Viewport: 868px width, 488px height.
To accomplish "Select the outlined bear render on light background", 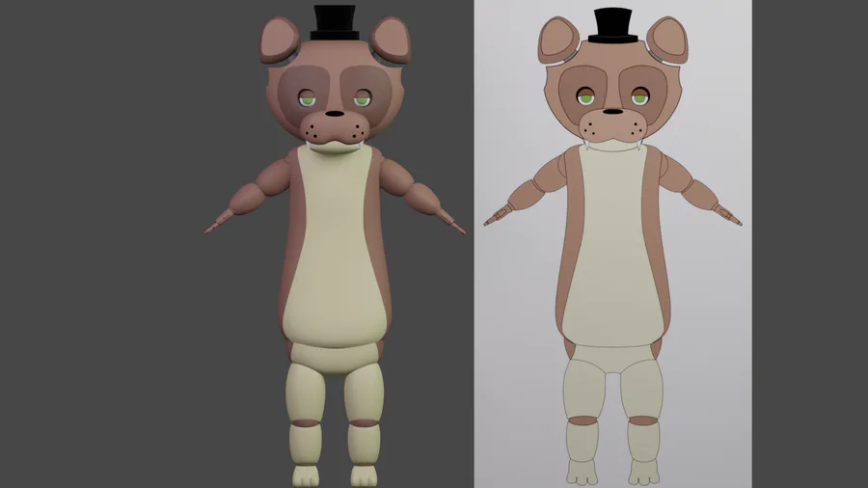I will [612, 244].
